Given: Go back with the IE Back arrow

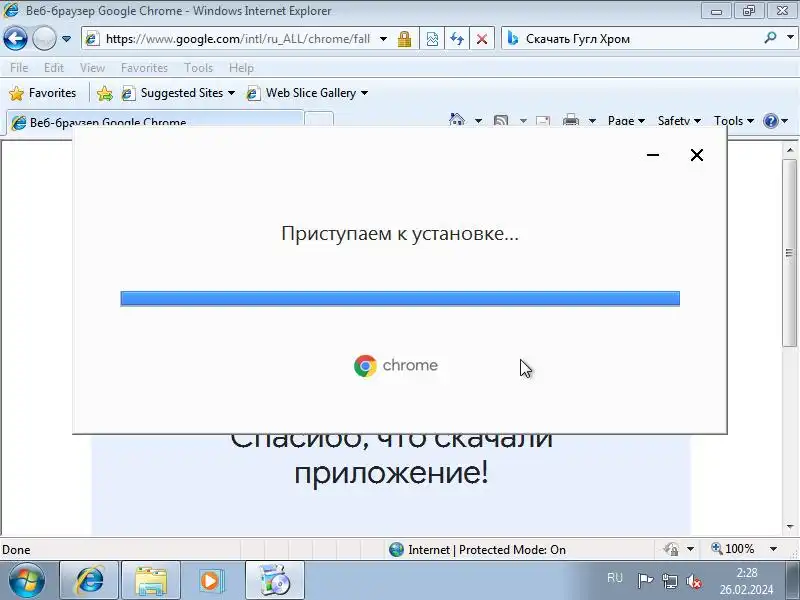Looking at the screenshot, I should (x=15, y=38).
